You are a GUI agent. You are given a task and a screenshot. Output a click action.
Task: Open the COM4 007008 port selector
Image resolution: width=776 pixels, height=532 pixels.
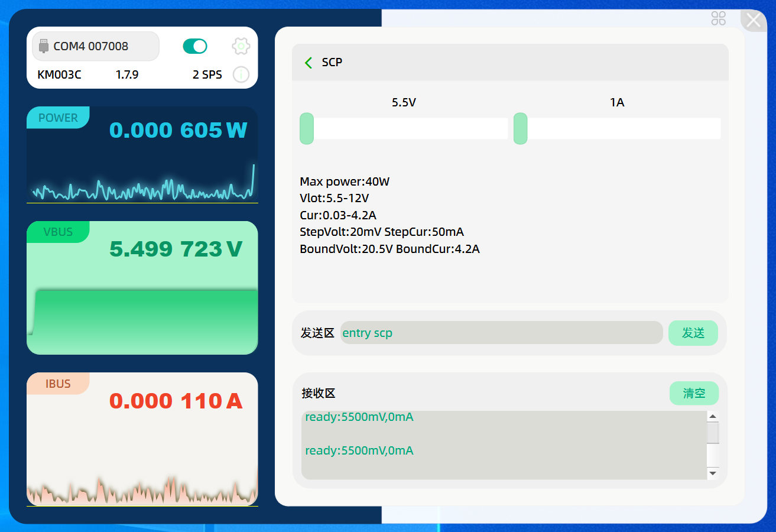(x=96, y=46)
